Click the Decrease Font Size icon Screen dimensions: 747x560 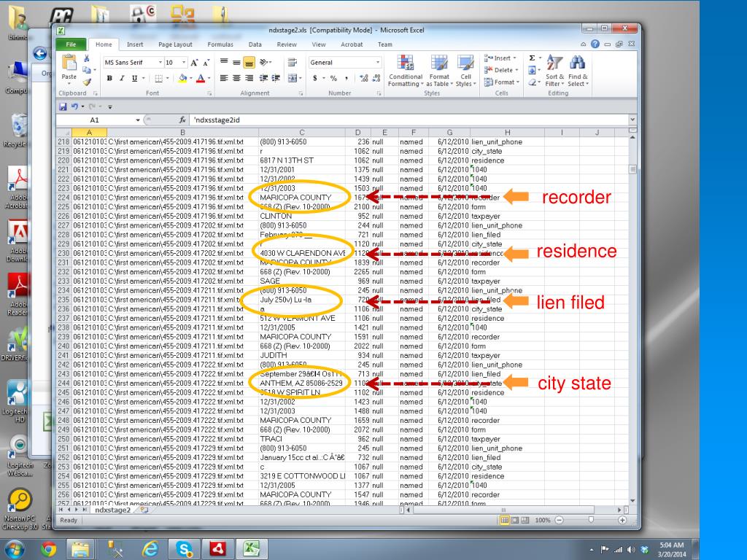[x=206, y=63]
